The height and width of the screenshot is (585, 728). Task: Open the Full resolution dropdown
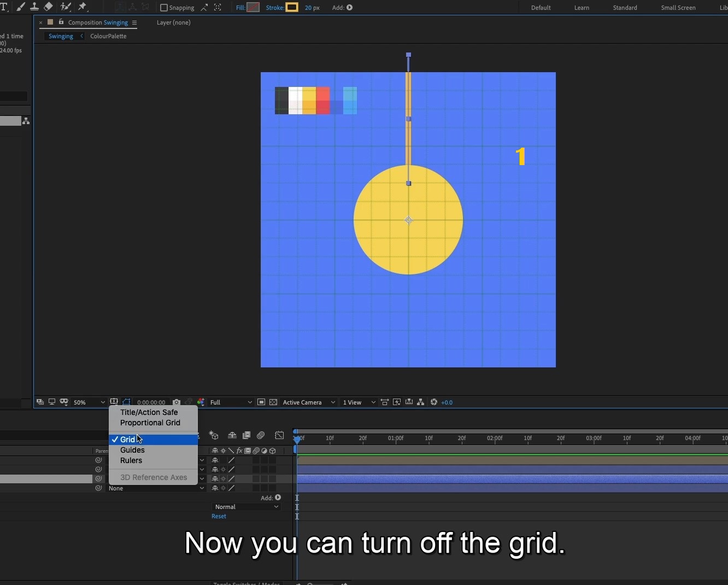point(230,402)
